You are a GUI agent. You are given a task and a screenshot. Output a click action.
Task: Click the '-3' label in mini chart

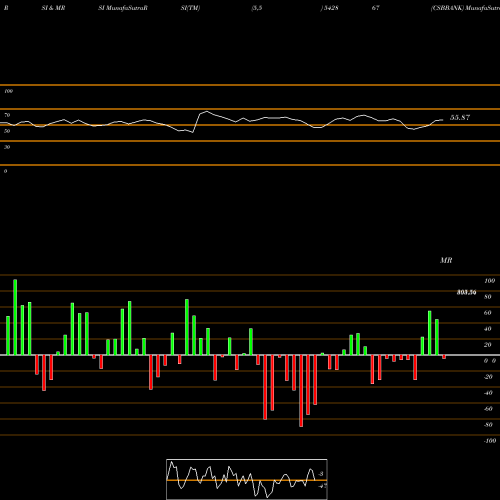point(321,474)
